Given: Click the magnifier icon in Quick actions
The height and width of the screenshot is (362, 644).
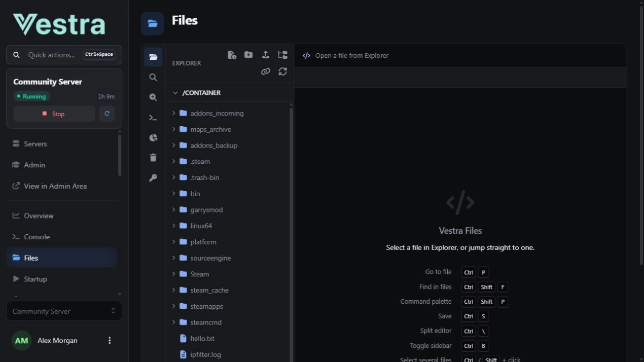Looking at the screenshot, I should point(17,55).
